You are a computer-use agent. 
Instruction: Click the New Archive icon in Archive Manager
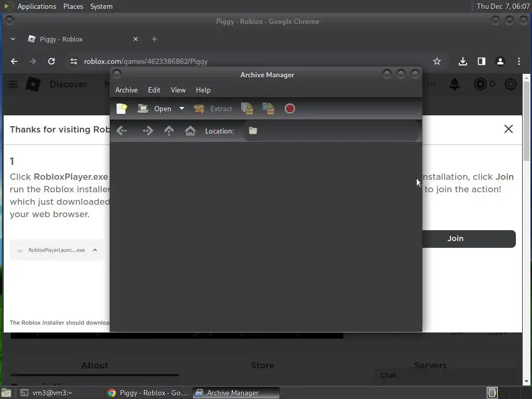pyautogui.click(x=122, y=109)
